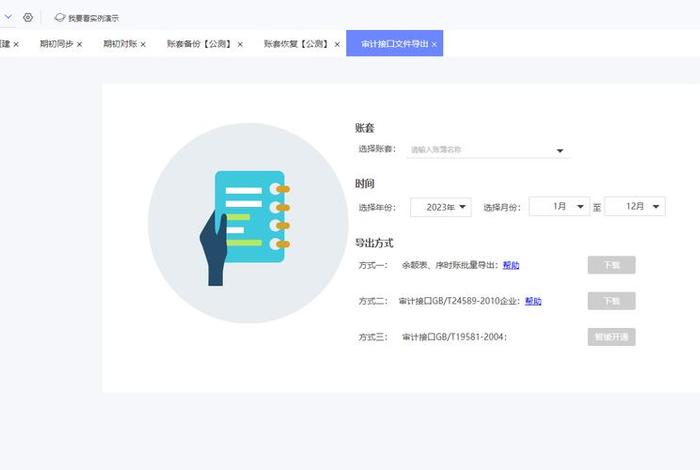Open the 2023年 year dropdown

coord(440,207)
